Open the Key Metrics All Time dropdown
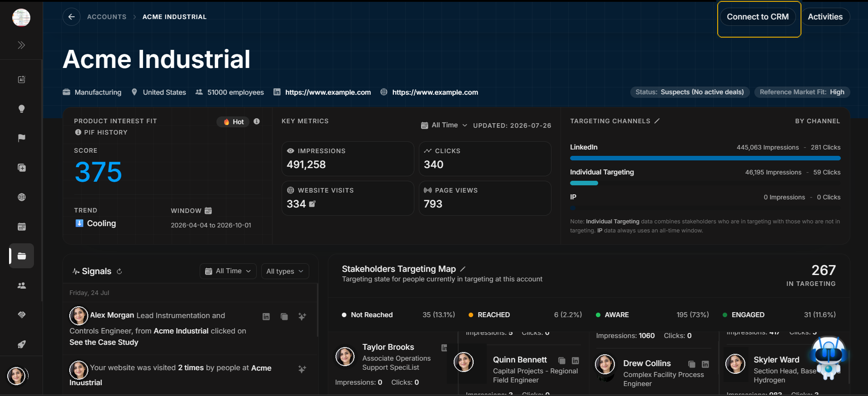The image size is (868, 396). pos(444,125)
